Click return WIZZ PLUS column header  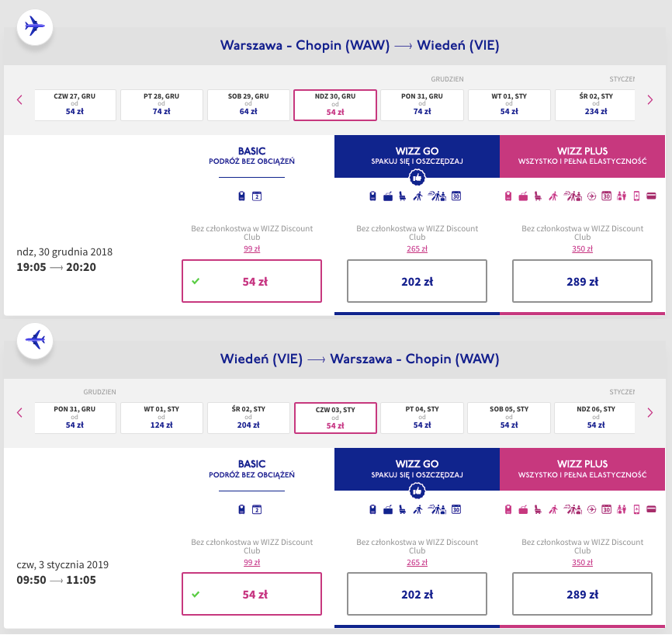[583, 469]
